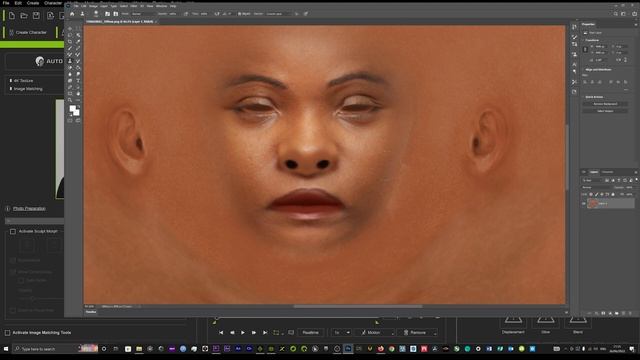Click Save Project icon in Character Creator
Viewport: 640px width, 360px height.
tap(36, 16)
